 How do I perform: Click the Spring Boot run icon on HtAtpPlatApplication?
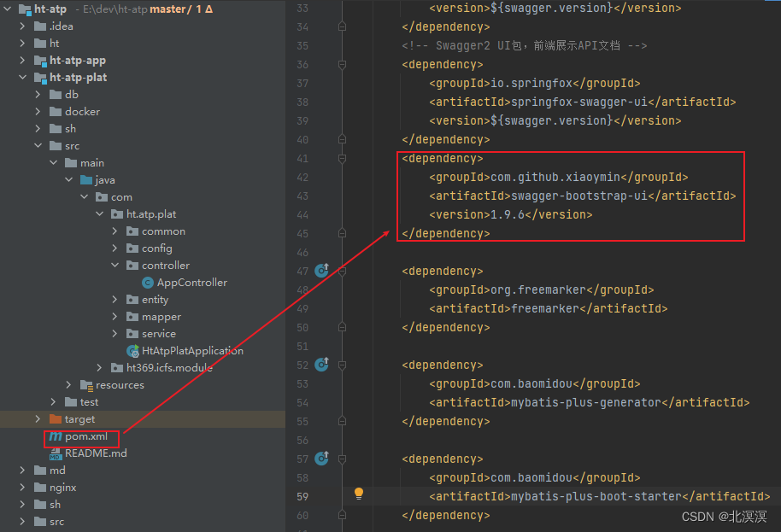133,350
